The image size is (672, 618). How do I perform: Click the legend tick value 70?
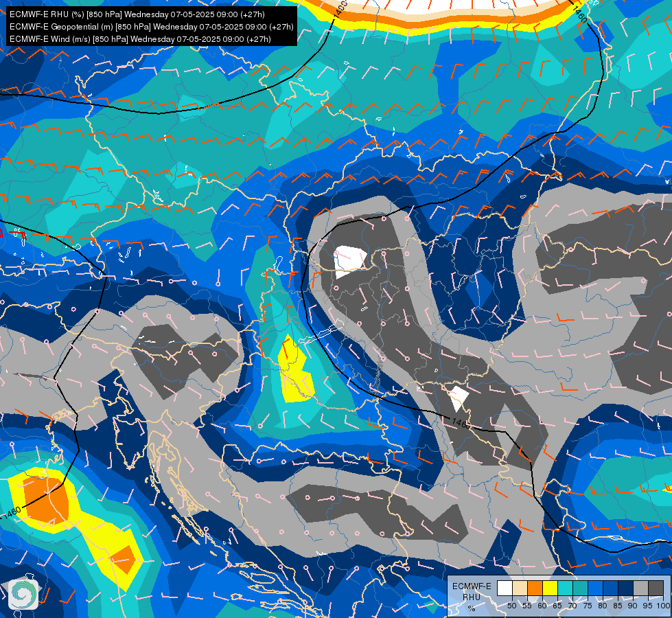[x=572, y=606]
